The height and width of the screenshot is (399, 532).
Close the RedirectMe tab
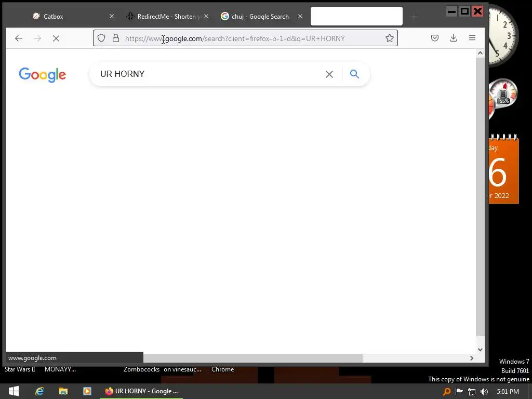(x=206, y=16)
